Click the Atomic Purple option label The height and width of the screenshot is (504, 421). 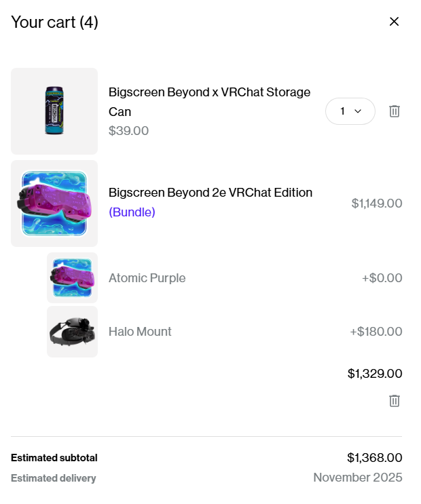tap(147, 278)
